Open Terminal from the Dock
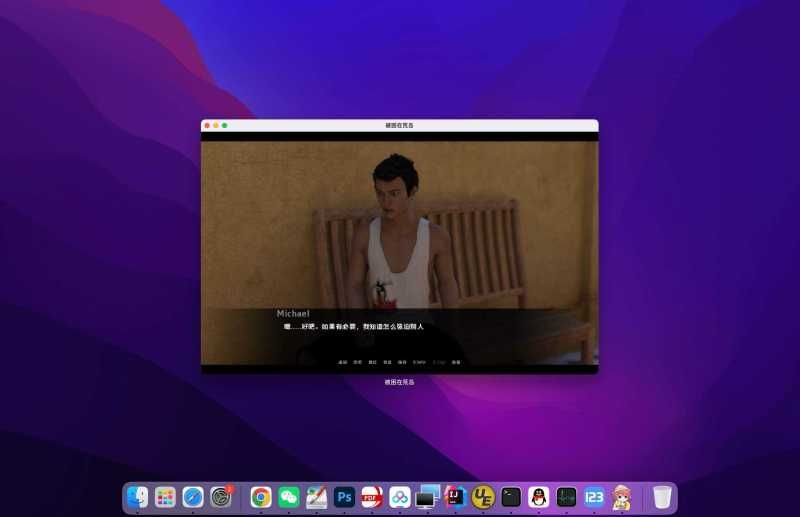 [511, 497]
